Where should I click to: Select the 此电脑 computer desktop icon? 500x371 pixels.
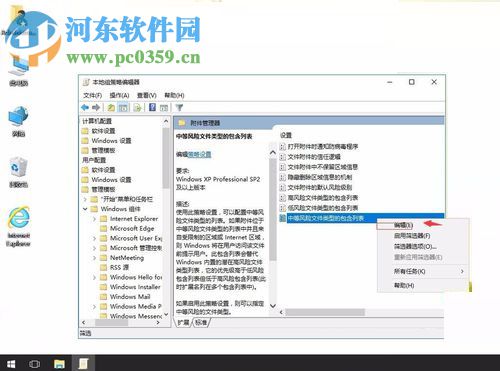point(19,71)
